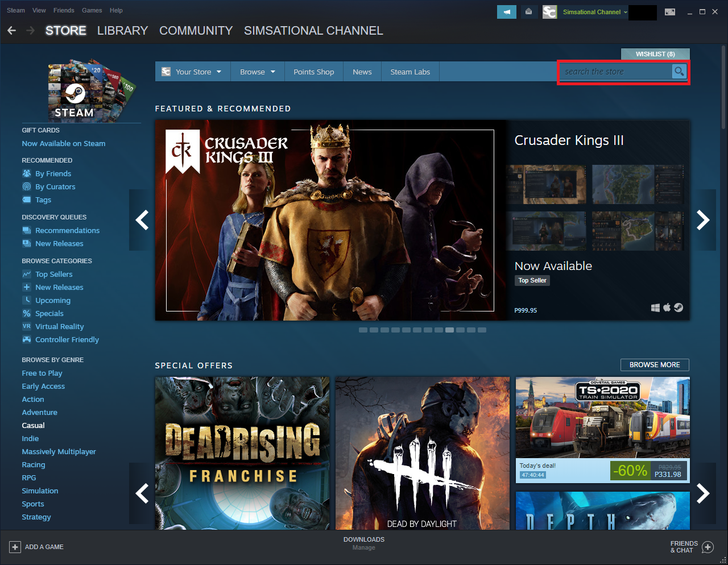Open the Crusader Kings III banner image
The height and width of the screenshot is (565, 728).
330,220
